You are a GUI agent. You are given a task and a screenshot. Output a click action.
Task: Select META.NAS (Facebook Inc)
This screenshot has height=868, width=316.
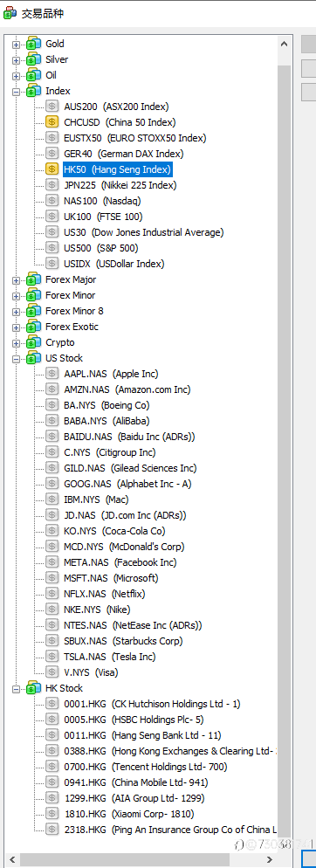click(120, 562)
